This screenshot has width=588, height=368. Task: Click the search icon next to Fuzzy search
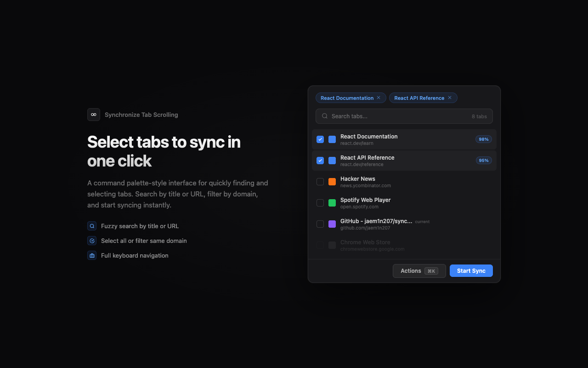pyautogui.click(x=92, y=226)
